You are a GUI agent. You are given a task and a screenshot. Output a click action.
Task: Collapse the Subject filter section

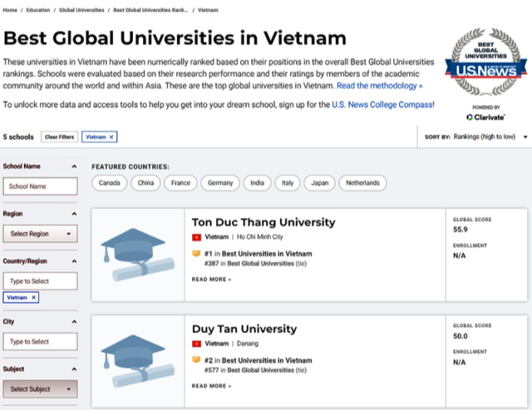(x=74, y=369)
